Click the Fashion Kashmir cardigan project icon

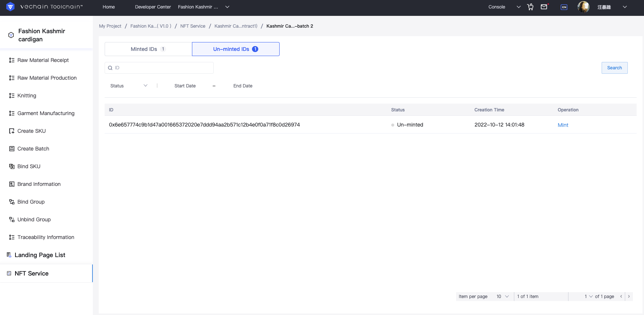(x=11, y=35)
